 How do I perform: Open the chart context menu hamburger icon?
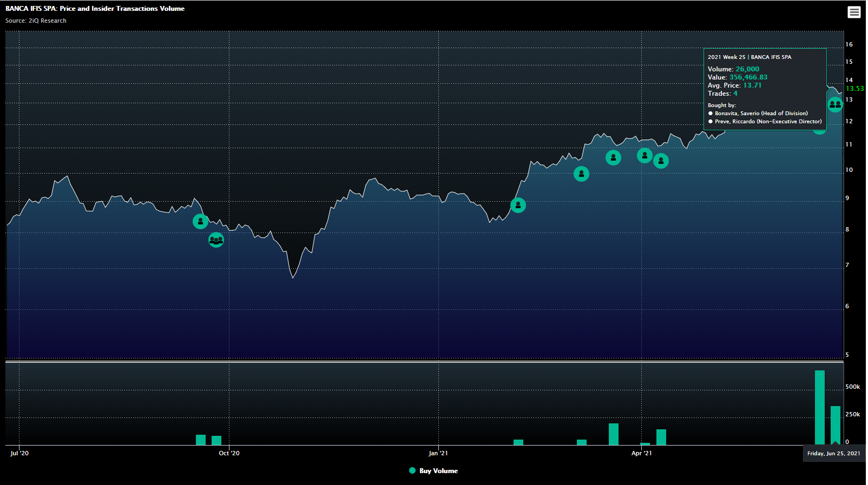coord(854,12)
